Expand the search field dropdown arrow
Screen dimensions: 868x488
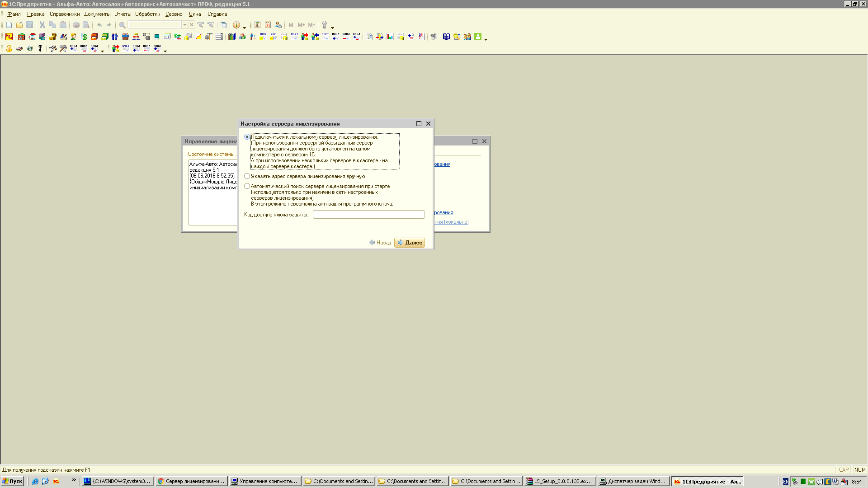pyautogui.click(x=185, y=25)
